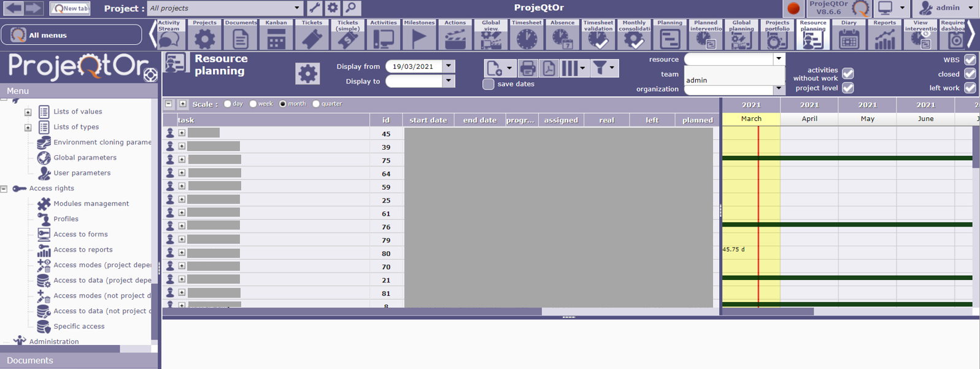Expand the resource row with id 45
Viewport: 980px width, 369px height.
(x=182, y=133)
